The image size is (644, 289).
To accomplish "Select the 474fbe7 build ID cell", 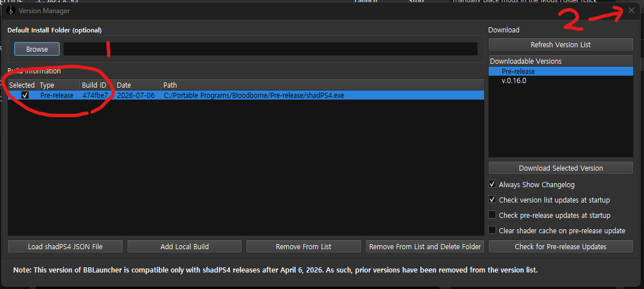I will point(97,95).
